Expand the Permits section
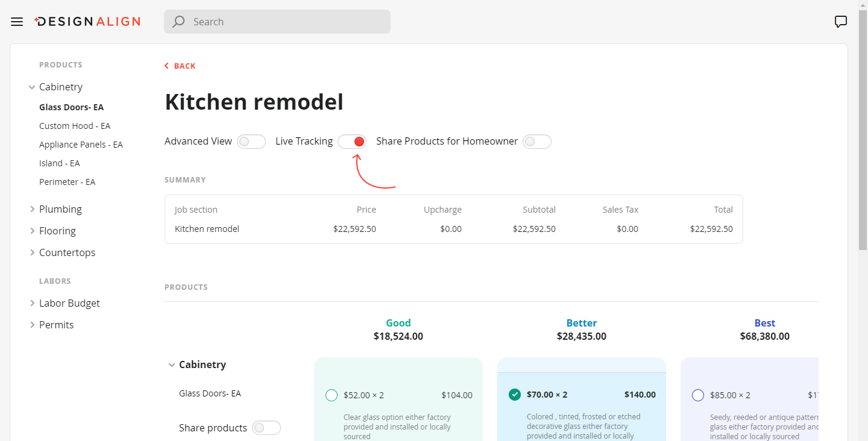 tap(32, 325)
